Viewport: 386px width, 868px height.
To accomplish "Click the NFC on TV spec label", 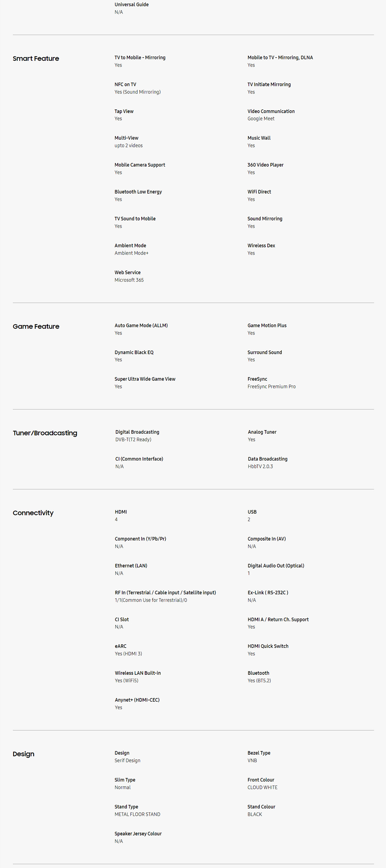I will 125,84.
